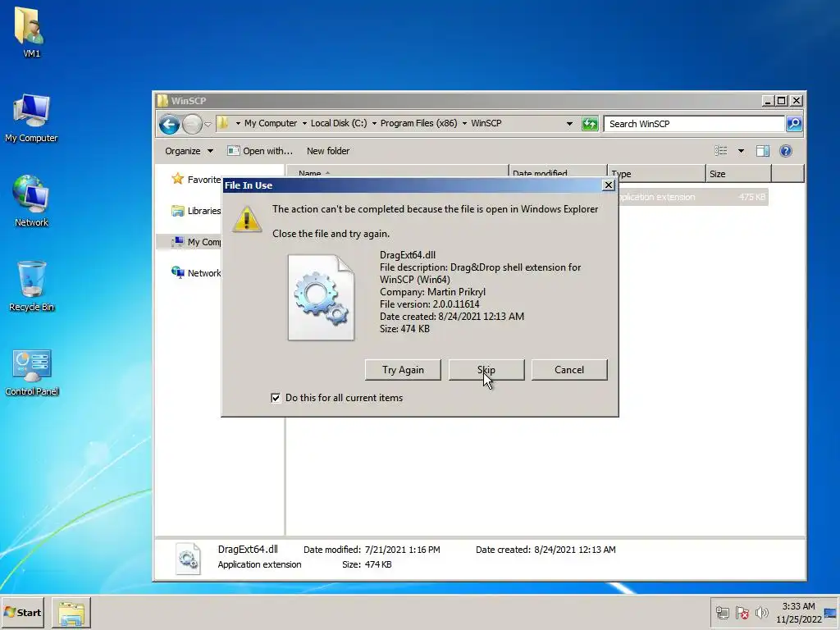Click the Action Center flag tray icon
Viewport: 840px width, 630px height.
tap(742, 612)
